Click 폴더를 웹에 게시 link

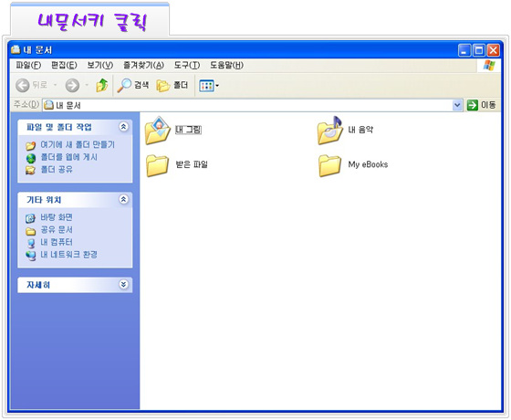point(68,157)
